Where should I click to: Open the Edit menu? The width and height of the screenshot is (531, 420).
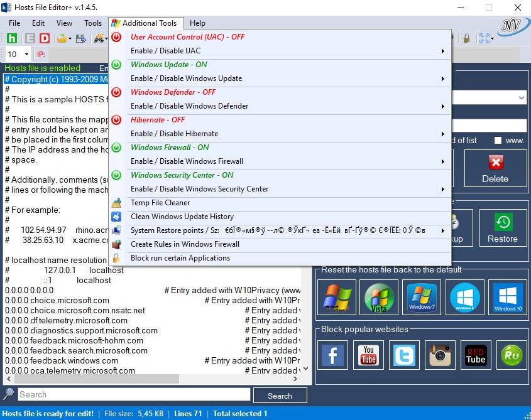click(x=38, y=23)
